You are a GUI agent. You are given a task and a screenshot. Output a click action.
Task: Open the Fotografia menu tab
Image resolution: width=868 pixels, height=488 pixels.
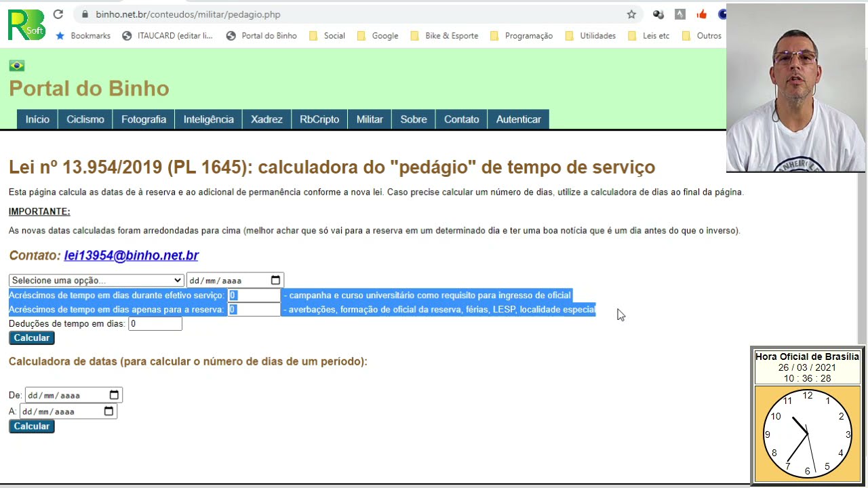(144, 119)
